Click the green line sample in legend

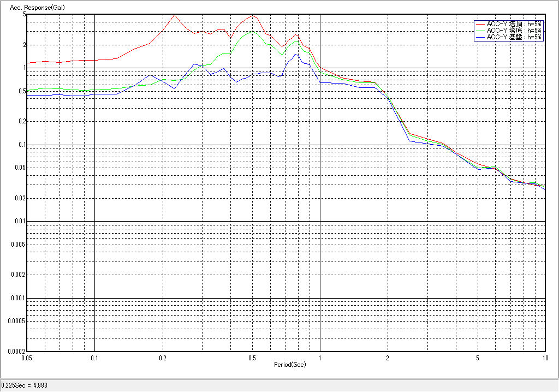pyautogui.click(x=480, y=31)
